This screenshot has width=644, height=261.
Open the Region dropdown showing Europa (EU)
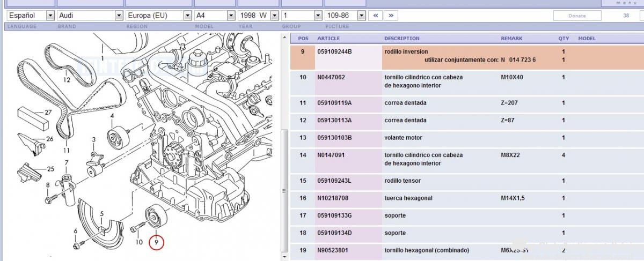[158, 16]
